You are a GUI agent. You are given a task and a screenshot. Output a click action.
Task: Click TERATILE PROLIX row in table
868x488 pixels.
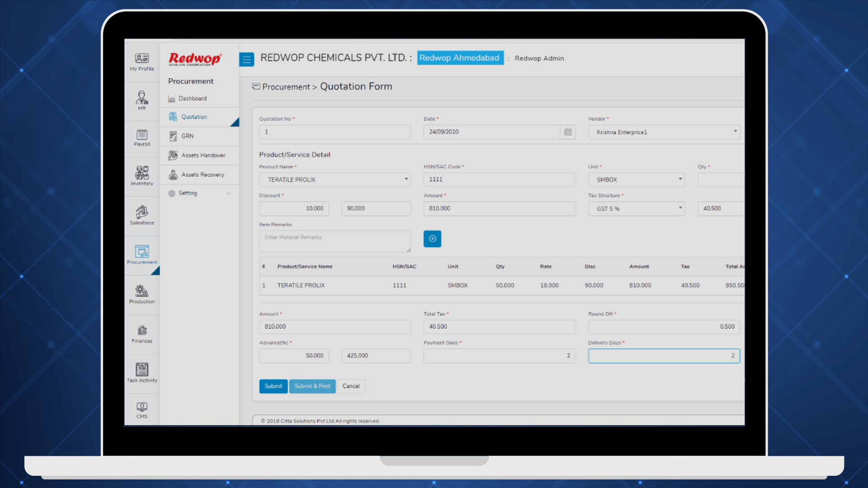coord(502,286)
